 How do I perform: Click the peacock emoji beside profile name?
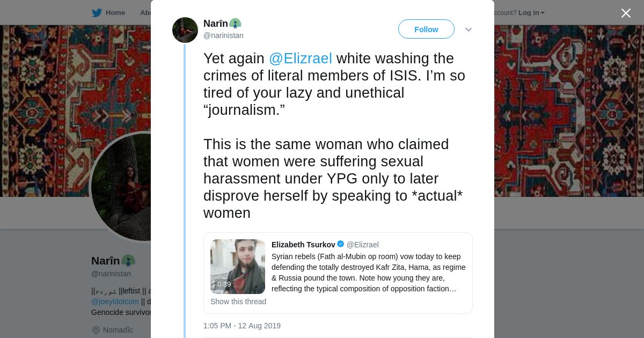point(128,261)
